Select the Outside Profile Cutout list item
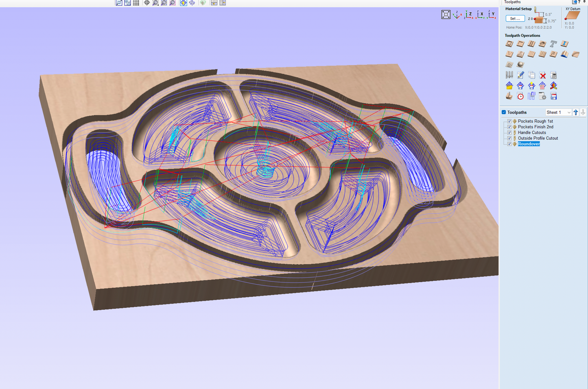The image size is (588, 389). click(538, 138)
